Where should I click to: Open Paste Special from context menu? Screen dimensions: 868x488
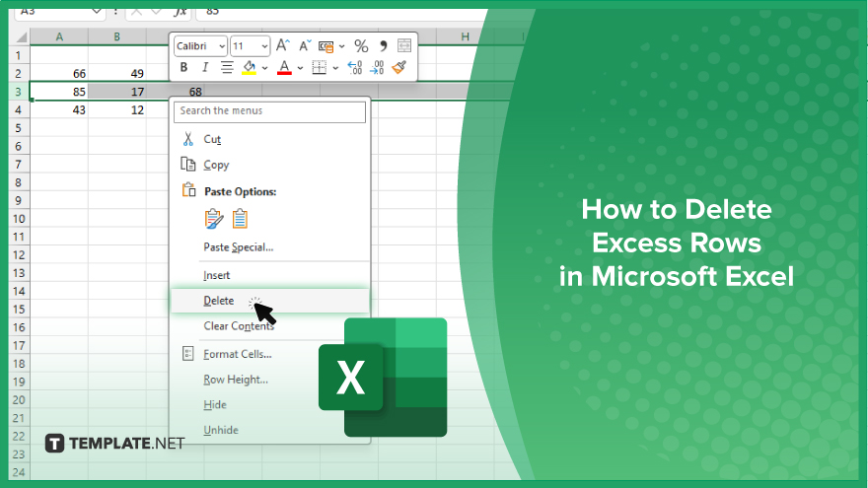click(x=269, y=247)
